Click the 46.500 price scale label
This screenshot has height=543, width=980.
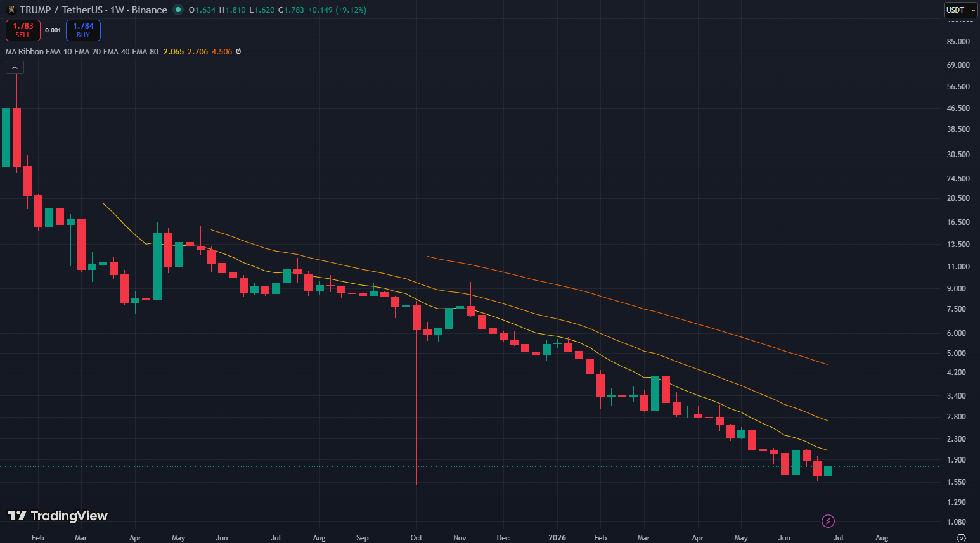point(958,108)
